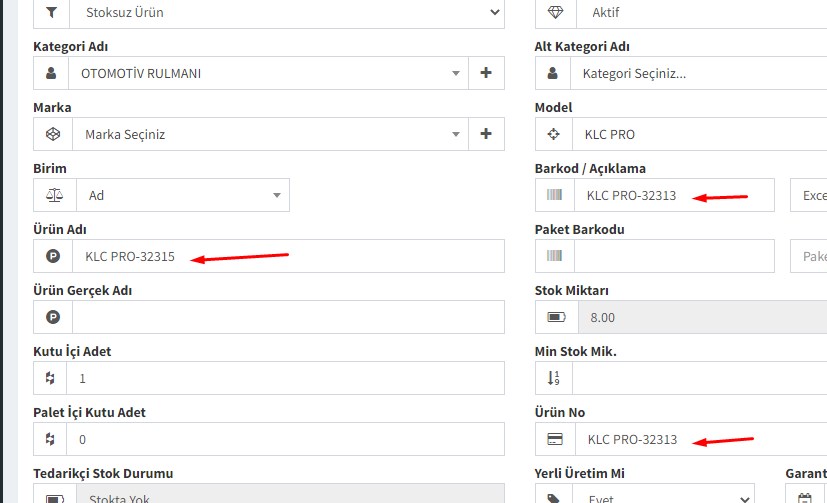This screenshot has width=827, height=503.
Task: Click the balance scale icon under Birim
Action: pyautogui.click(x=54, y=195)
